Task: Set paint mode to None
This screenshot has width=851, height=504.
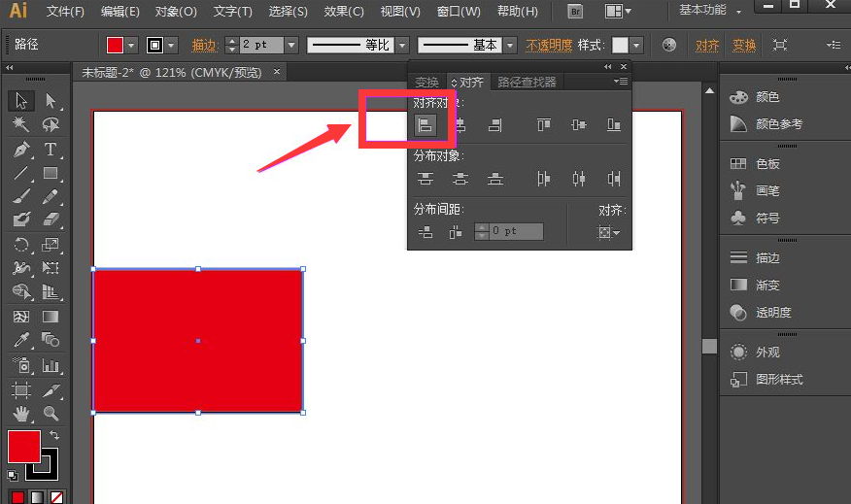Action: [56, 497]
